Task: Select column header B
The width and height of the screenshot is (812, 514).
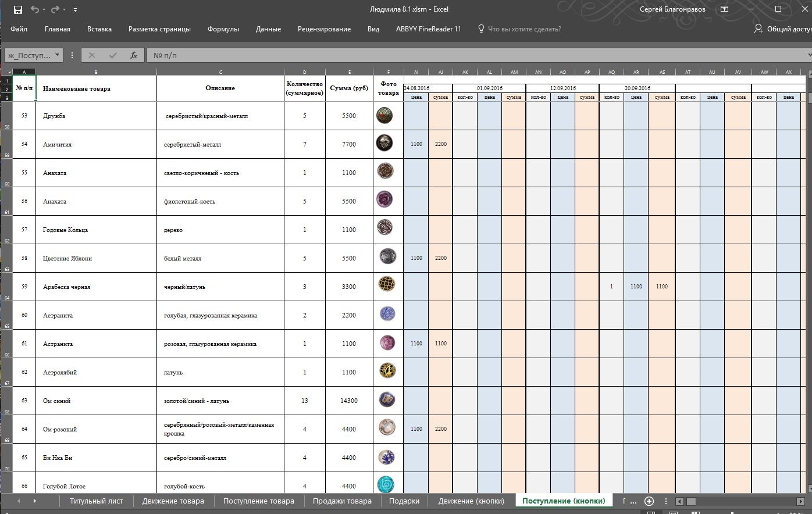Action: click(x=96, y=72)
